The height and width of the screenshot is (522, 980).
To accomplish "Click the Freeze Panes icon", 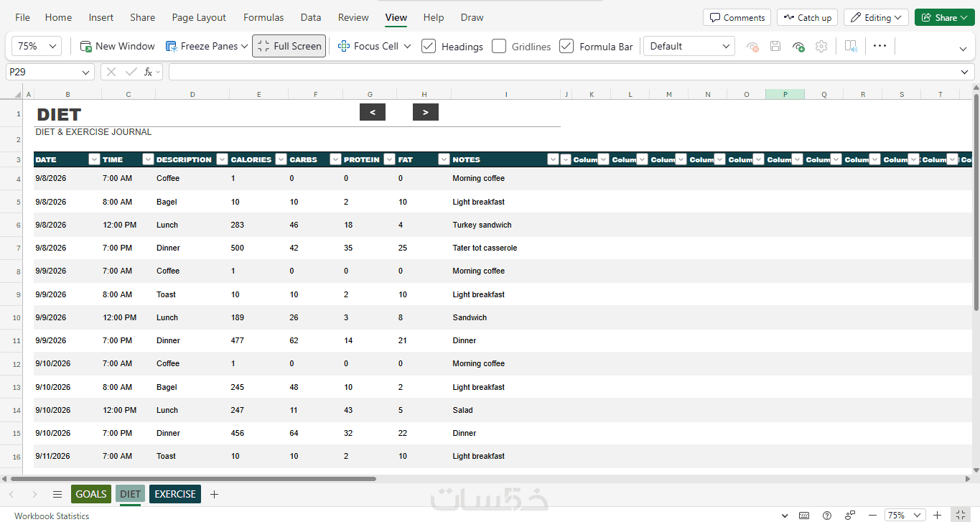I will [172, 46].
